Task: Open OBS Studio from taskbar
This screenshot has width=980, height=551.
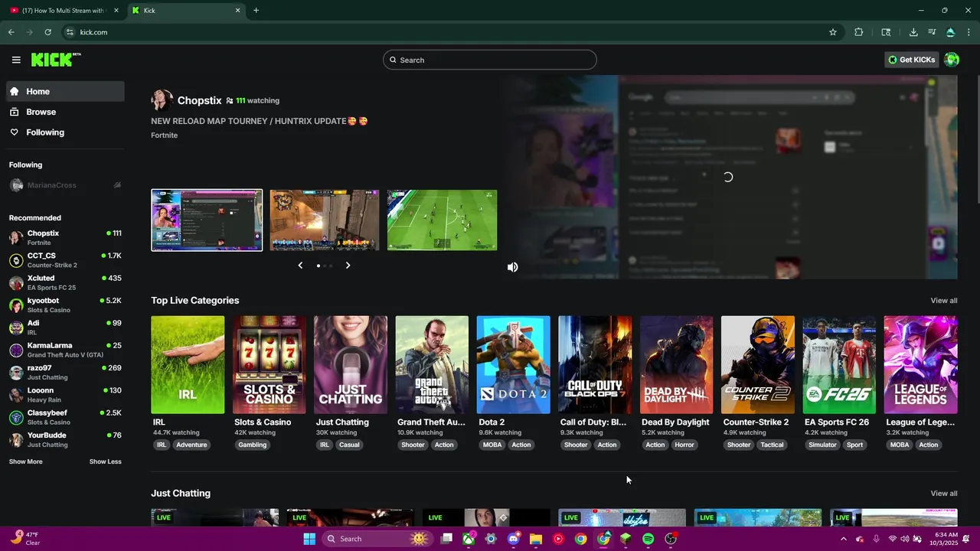Action: point(671,539)
